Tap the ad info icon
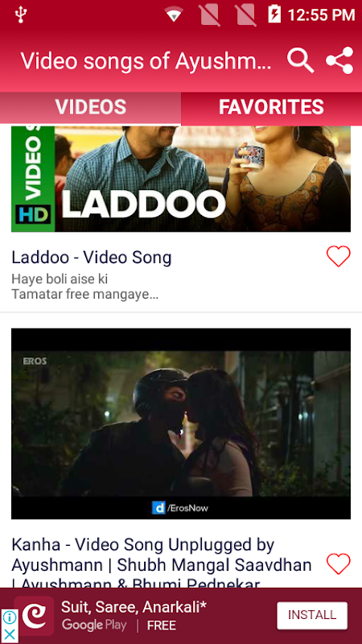Screen dimensions: 362x644 (x=9, y=617)
